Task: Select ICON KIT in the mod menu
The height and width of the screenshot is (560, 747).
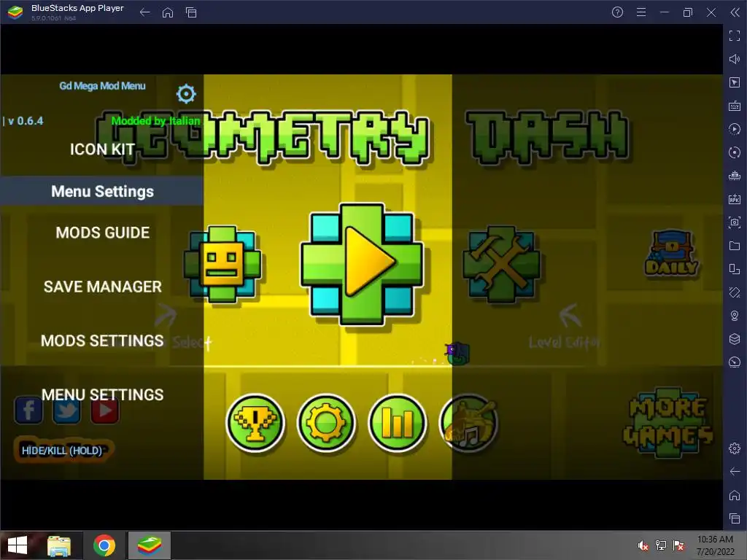Action: point(102,149)
